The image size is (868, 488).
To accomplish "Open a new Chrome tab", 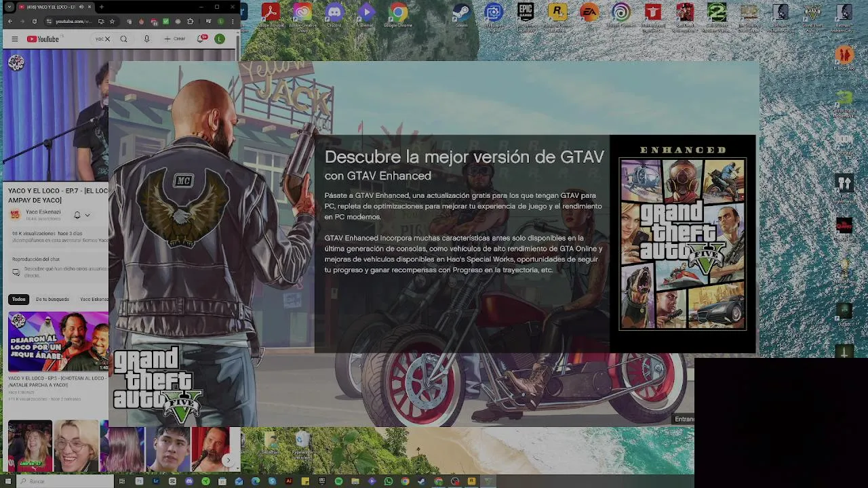I will click(102, 7).
